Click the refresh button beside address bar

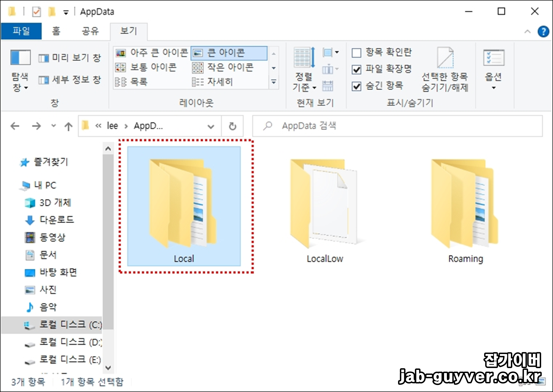pos(233,126)
